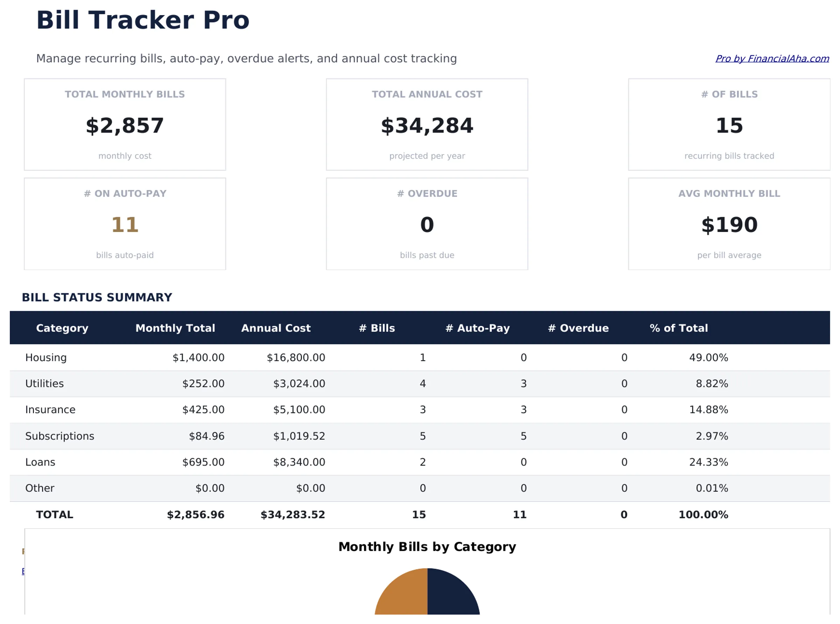The image size is (840, 624).
Task: Click the Annual Cost column header
Action: [275, 328]
